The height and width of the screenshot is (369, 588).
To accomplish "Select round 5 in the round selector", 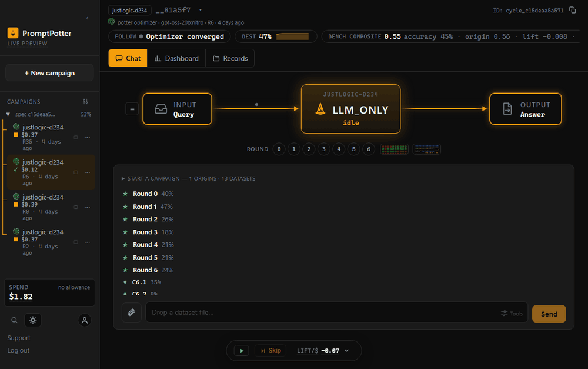I will [353, 149].
